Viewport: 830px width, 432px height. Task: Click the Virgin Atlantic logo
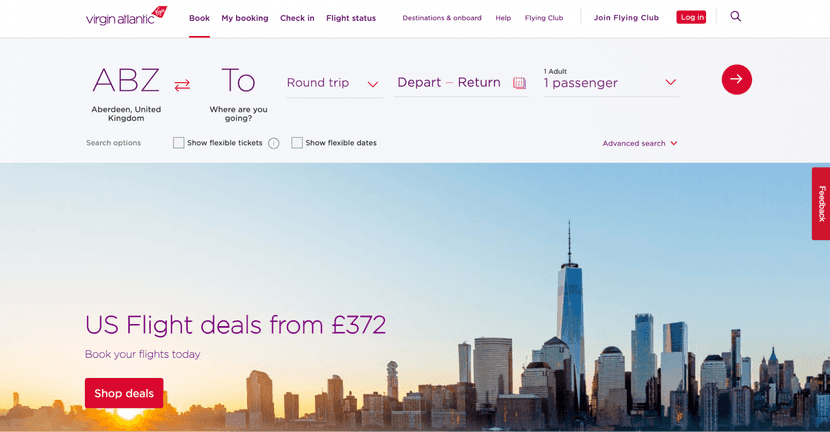[x=126, y=16]
